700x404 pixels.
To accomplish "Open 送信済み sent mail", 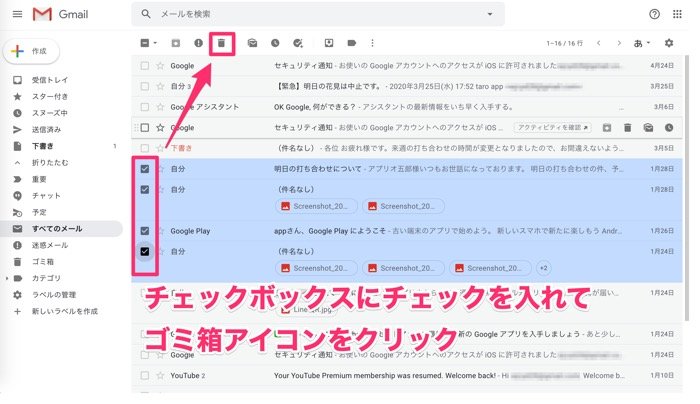I will point(46,129).
